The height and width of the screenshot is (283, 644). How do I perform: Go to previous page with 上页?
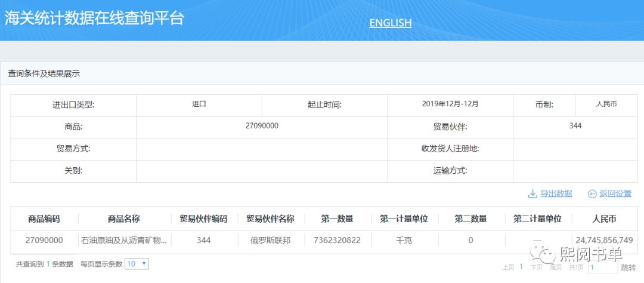[x=508, y=267]
